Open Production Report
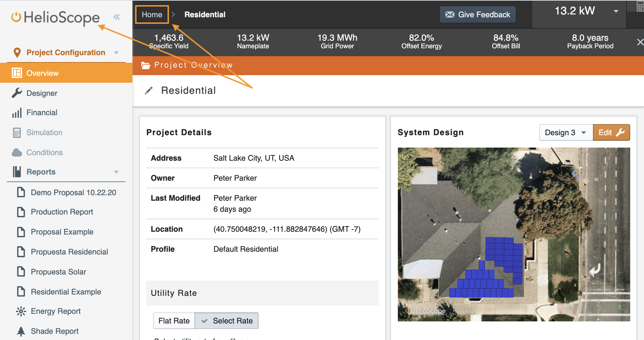 [x=62, y=212]
